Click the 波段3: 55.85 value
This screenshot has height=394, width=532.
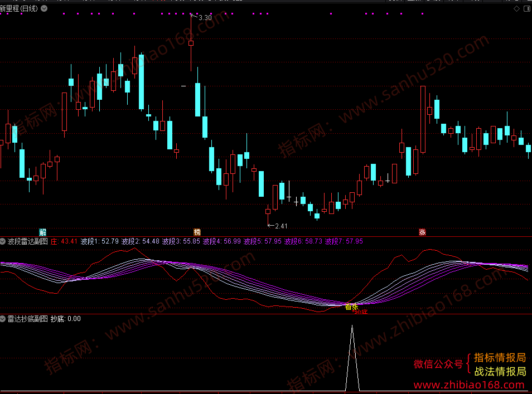[x=181, y=241]
